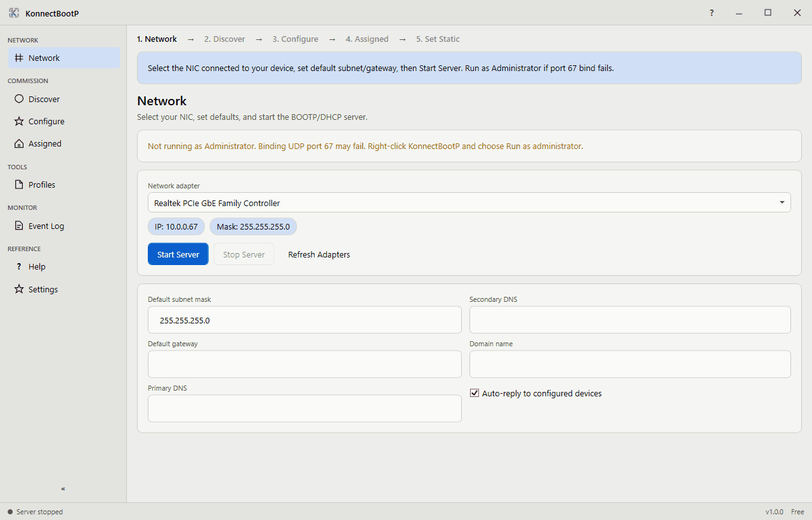Click the Profiles document icon
Screen dimensions: 812x520
(x=19, y=185)
